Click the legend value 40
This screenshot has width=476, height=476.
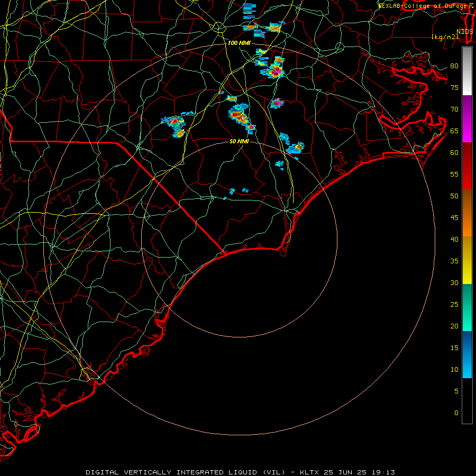tap(454, 239)
